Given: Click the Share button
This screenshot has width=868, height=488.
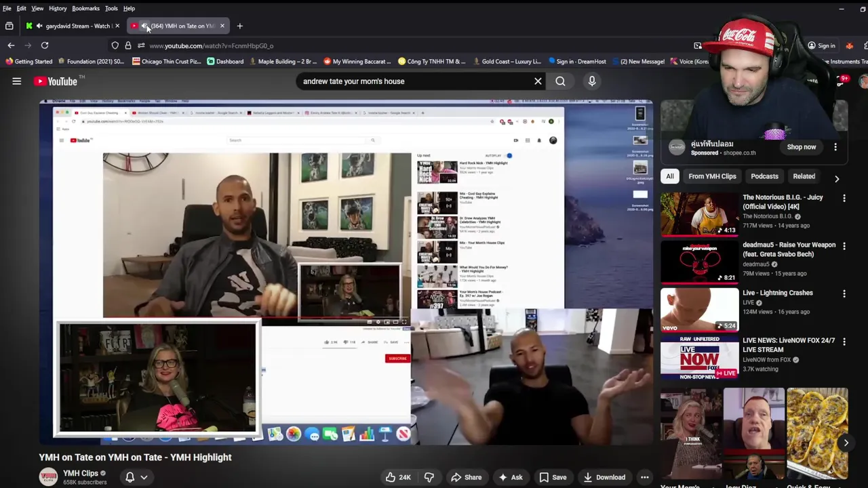Looking at the screenshot, I should 466,477.
